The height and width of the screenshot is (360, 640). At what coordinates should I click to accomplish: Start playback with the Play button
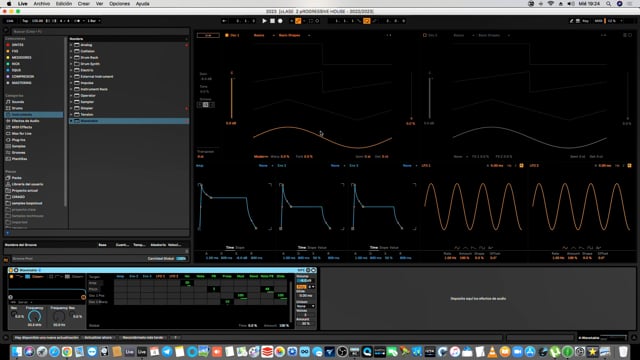click(x=264, y=21)
